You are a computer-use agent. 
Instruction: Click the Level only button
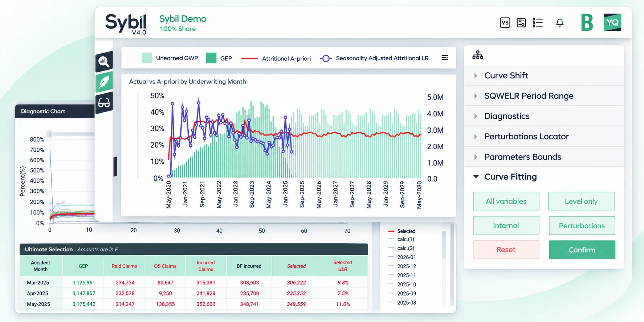point(581,201)
